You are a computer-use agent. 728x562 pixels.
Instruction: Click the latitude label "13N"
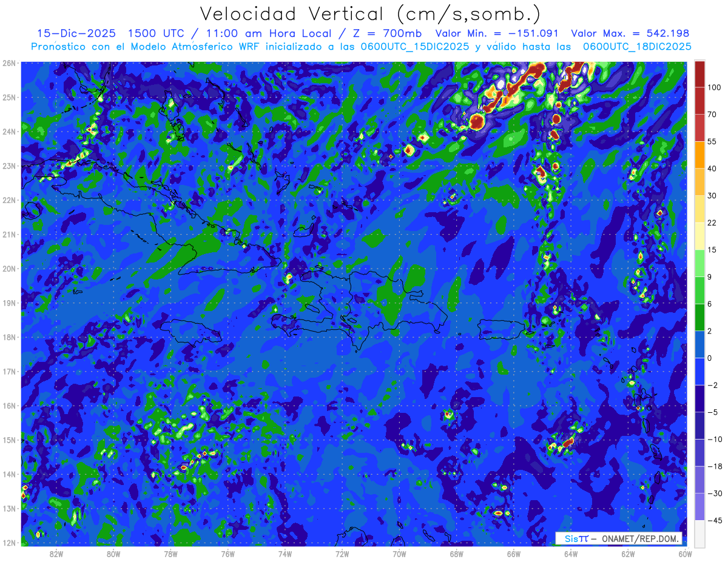[x=9, y=508]
